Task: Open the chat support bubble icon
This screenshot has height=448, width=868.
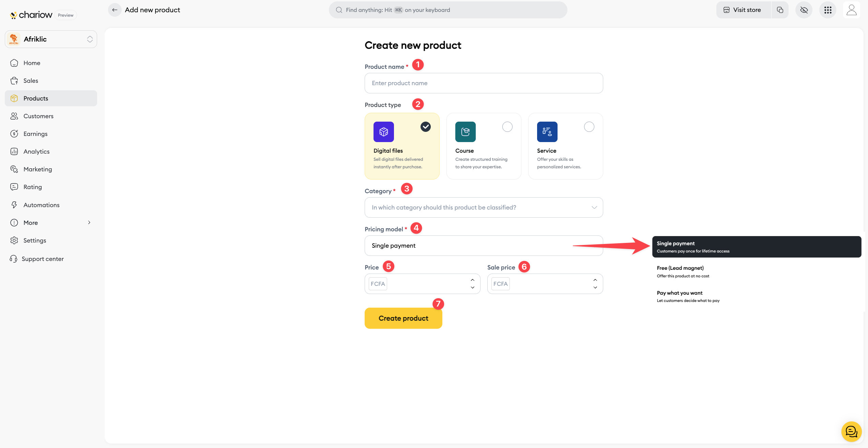Action: (x=851, y=432)
